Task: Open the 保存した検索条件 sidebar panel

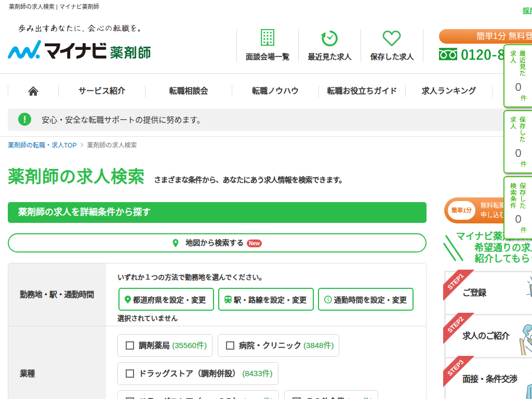Action: click(518, 206)
